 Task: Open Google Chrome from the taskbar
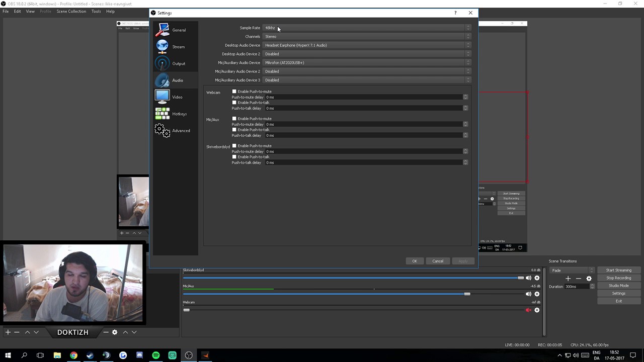point(73,355)
